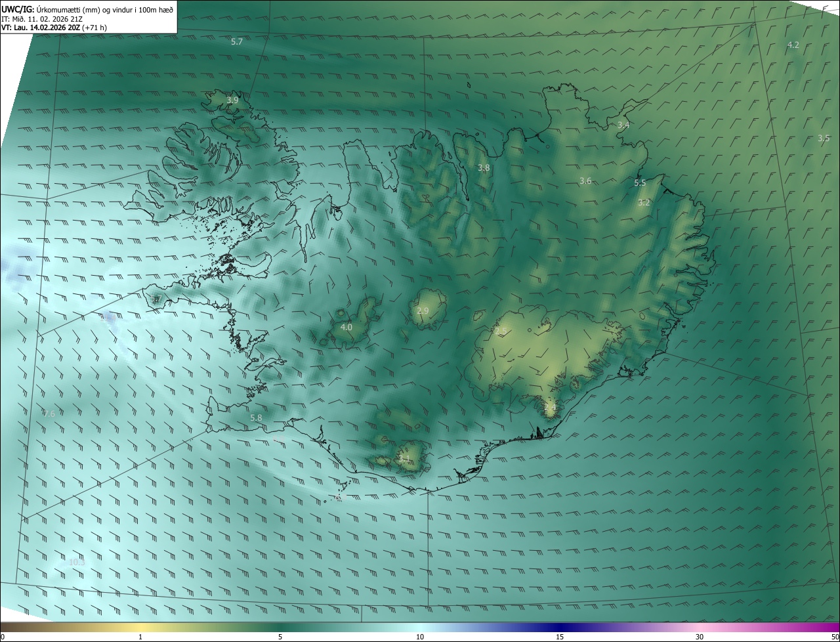Click the map value 3.6

pos(585,181)
